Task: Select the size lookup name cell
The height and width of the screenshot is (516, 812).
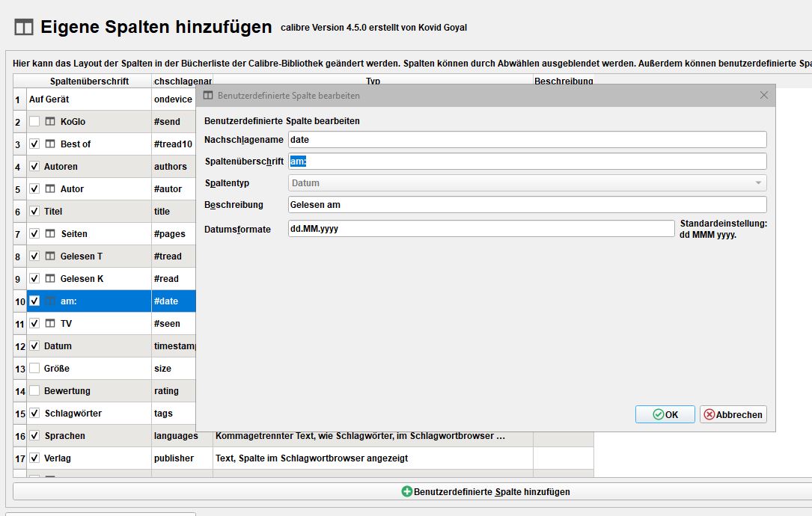Action: coord(174,369)
